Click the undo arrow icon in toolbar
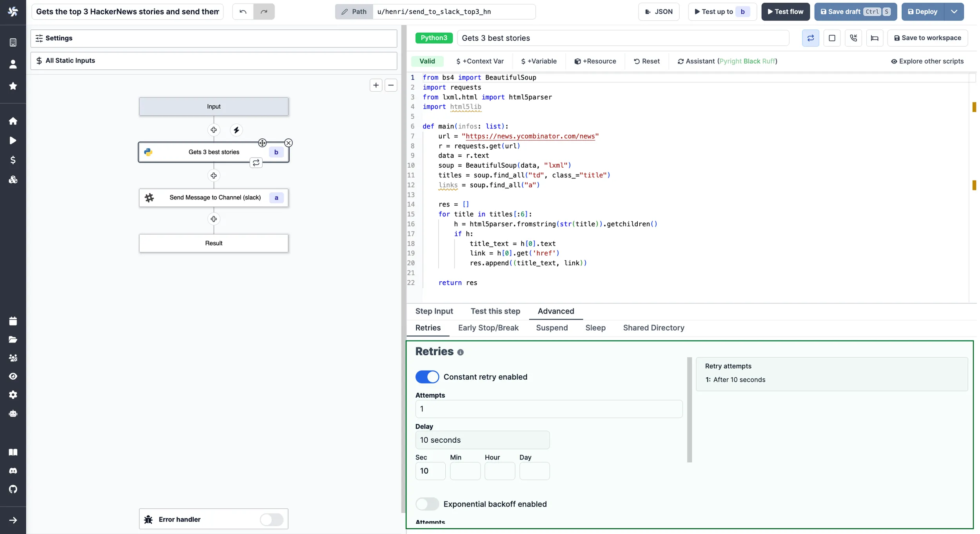The image size is (980, 534). [243, 11]
